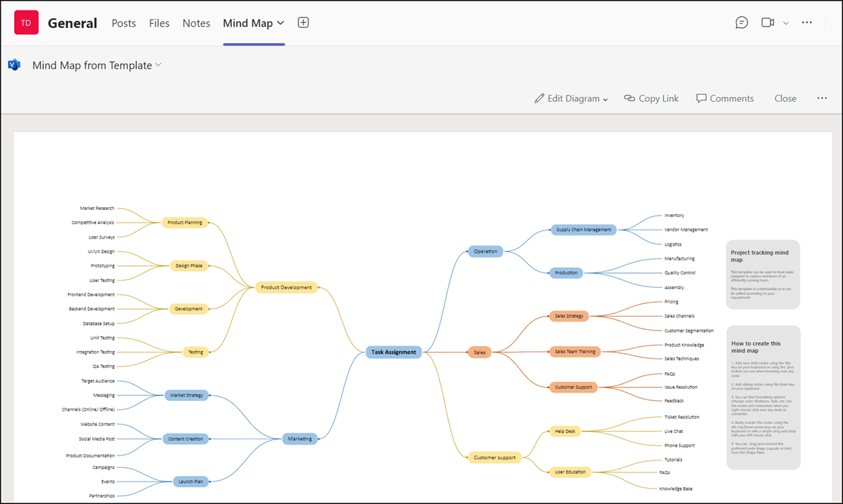Click Close in the Visio toolbar
Image resolution: width=843 pixels, height=504 pixels.
pyautogui.click(x=785, y=98)
